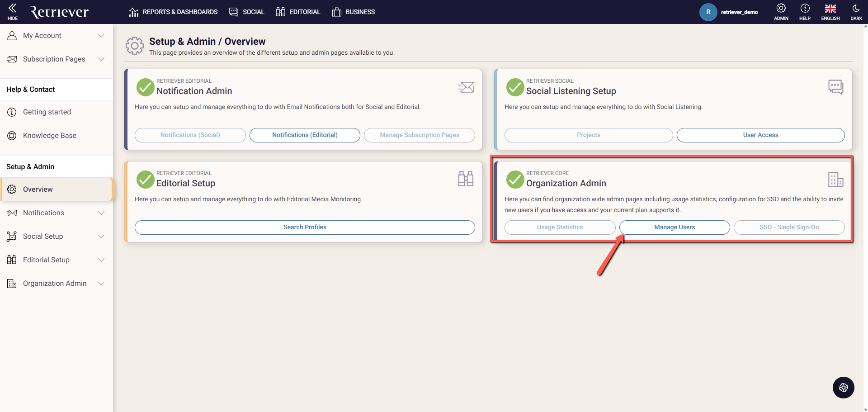This screenshot has width=868, height=412.
Task: Click the Overview gear icon in sidebar
Action: coord(12,189)
